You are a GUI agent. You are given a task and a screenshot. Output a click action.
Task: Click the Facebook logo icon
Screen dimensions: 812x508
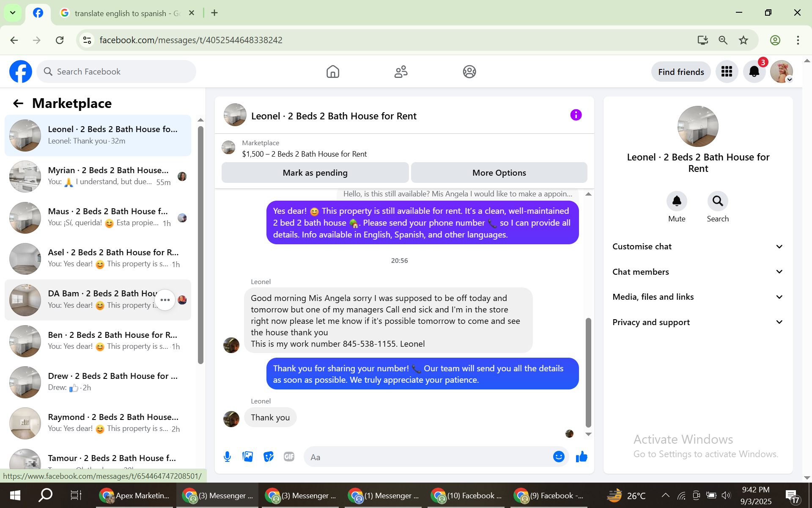(21, 72)
